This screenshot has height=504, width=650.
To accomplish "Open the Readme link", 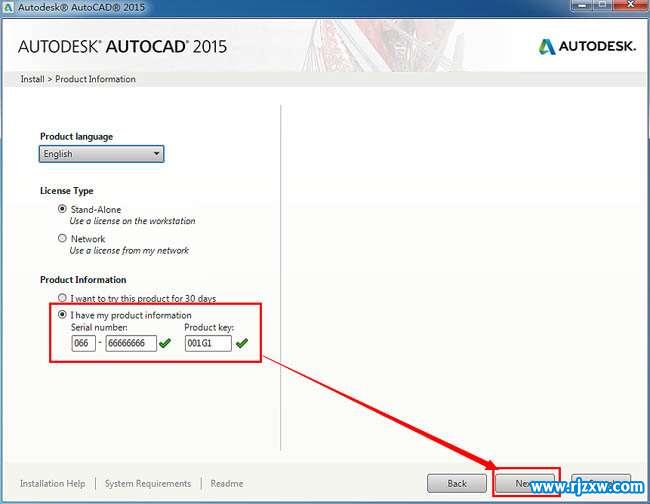I will tap(227, 483).
